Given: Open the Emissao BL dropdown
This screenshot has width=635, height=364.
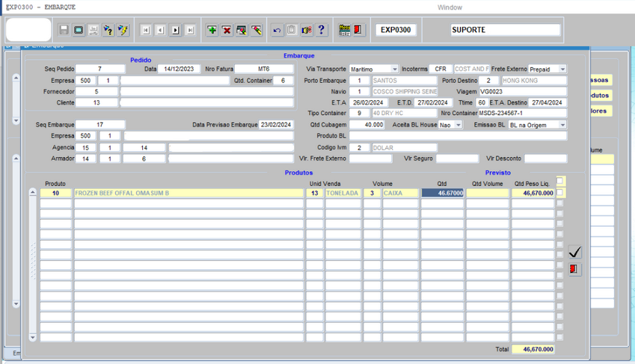Looking at the screenshot, I should [x=562, y=125].
